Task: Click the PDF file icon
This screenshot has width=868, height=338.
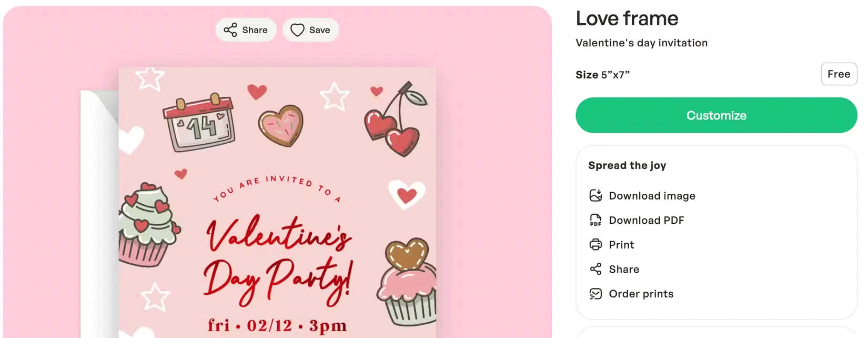Action: (x=596, y=220)
